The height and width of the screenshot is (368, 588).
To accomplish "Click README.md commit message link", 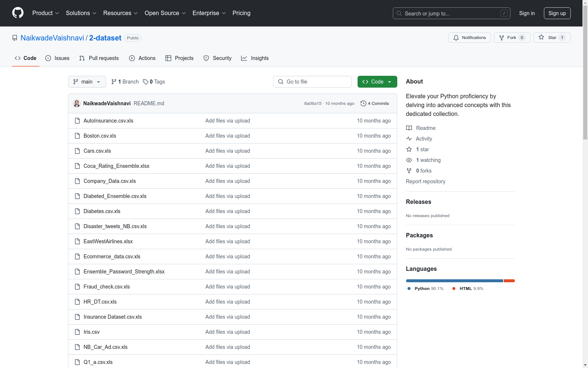I will [x=149, y=103].
